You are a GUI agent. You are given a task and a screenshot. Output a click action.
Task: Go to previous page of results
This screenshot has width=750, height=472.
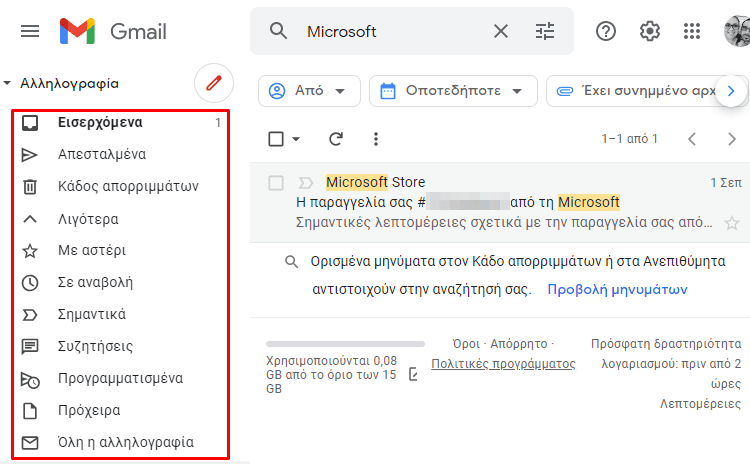point(692,139)
